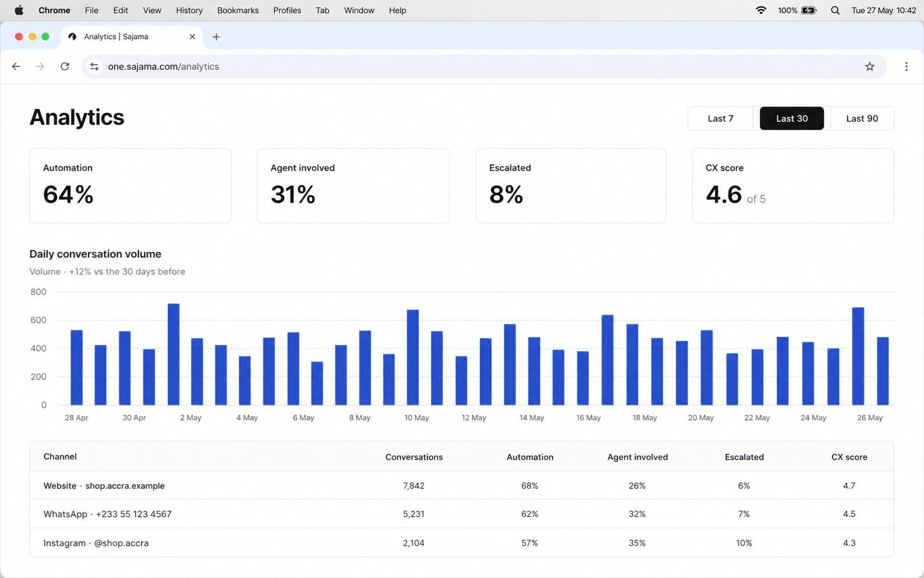Open the Help menu
Screen dimensions: 924x578
(397, 10)
